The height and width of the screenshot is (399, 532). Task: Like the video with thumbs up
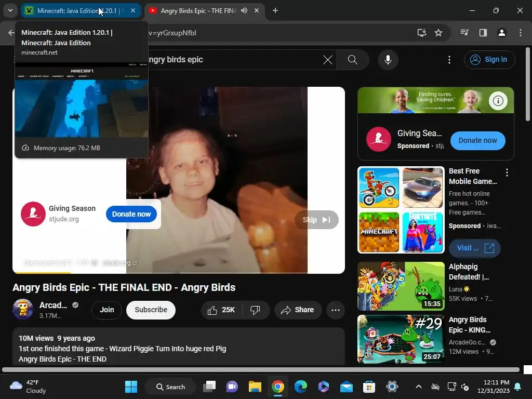221,310
